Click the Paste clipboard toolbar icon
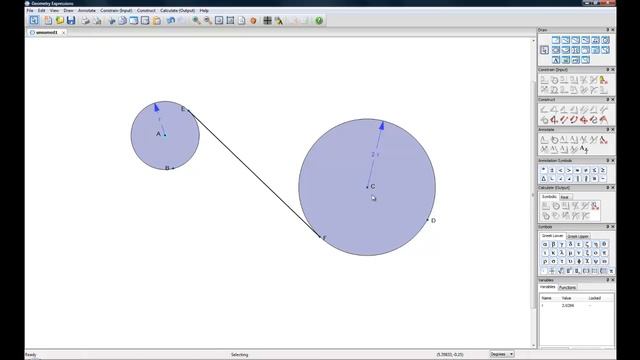 coord(157,20)
